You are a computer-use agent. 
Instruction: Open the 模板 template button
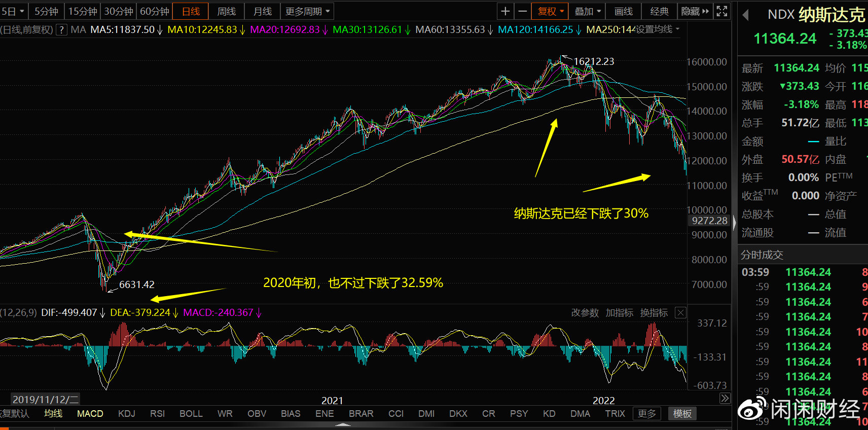(682, 414)
